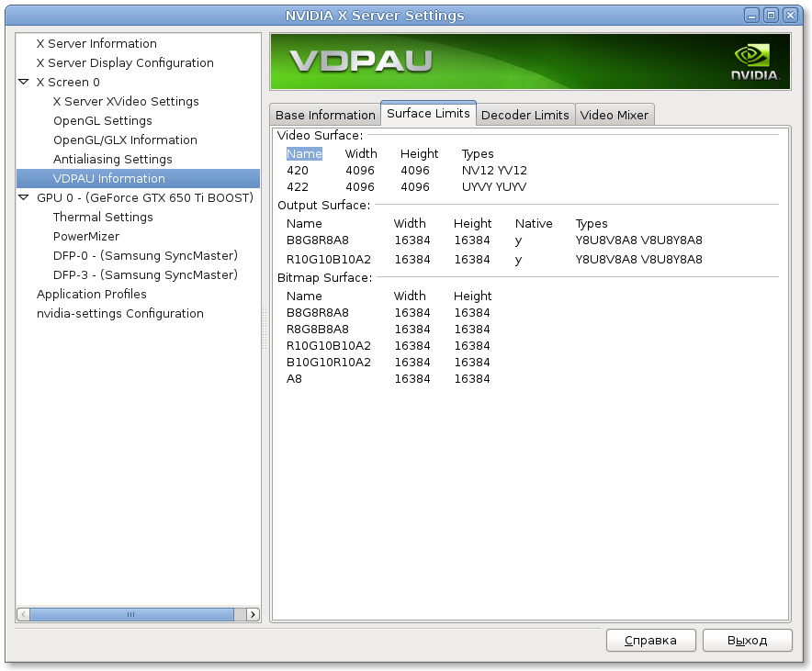Click the sidebar scrollbar left arrow
This screenshot has width=812, height=671.
coord(23,614)
